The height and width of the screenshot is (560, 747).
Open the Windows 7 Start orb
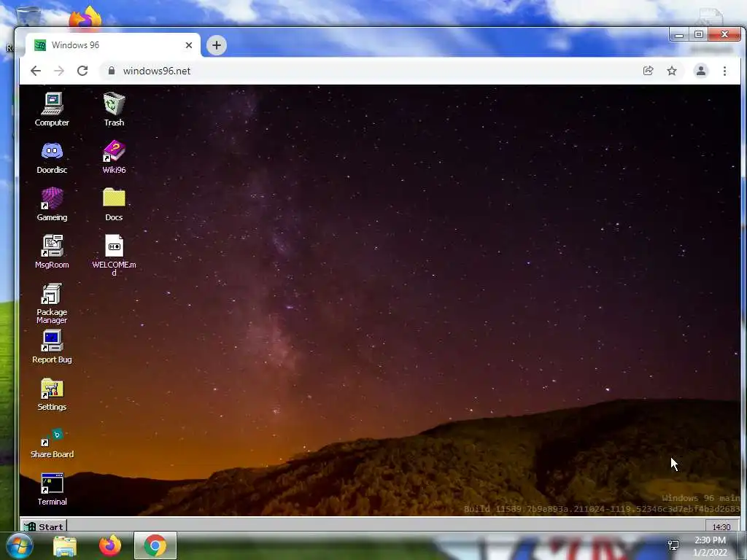click(20, 545)
